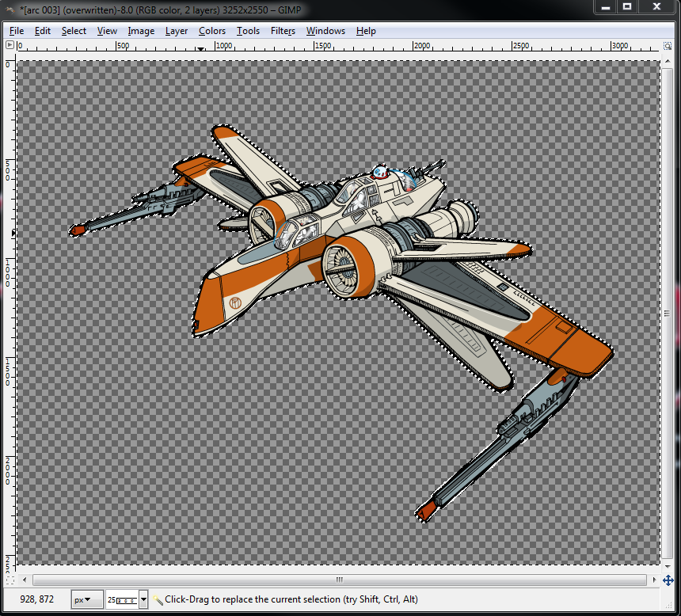Click the GIMP icon in the title bar
This screenshot has width=681, height=616.
coord(11,8)
